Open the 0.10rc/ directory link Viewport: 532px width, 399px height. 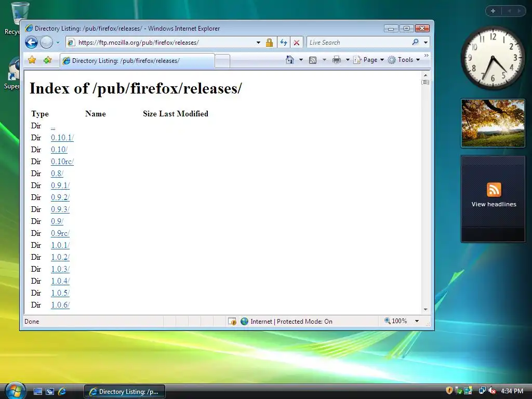62,162
